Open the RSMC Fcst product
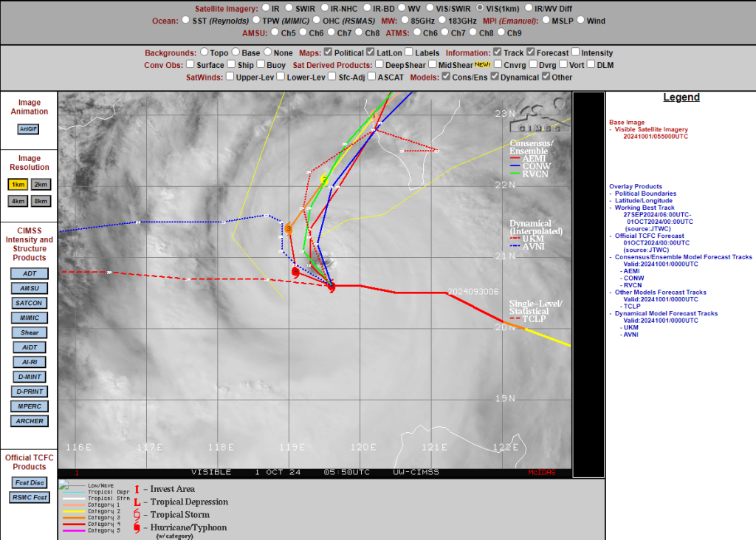756x540 pixels. point(30,498)
